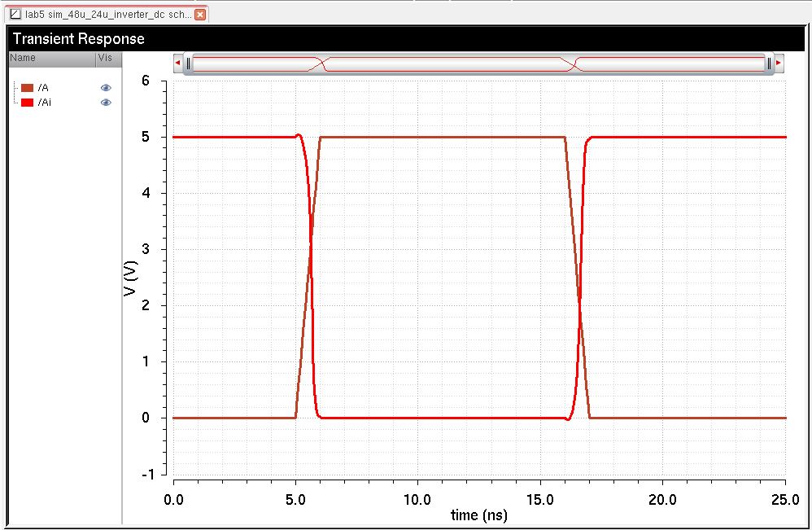Click the 10.0 tick label on the time axis
This screenshot has width=812, height=530.
417,498
